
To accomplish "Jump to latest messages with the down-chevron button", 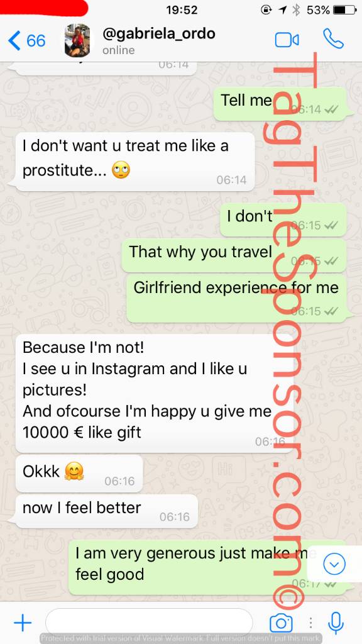I will pos(334,564).
